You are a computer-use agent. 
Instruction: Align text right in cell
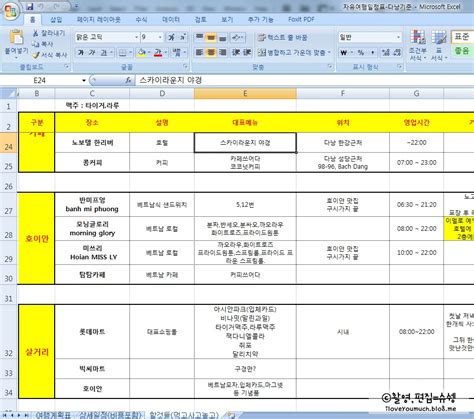click(x=222, y=52)
